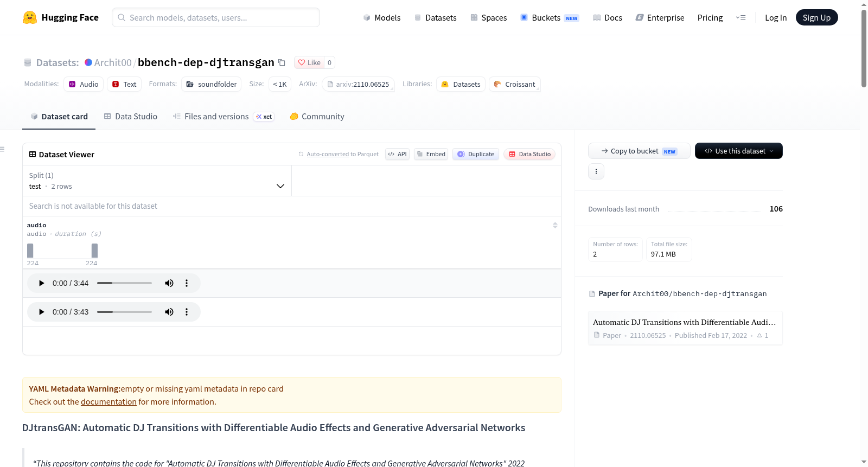
Task: Sort the audio column using the sort arrows
Action: click(555, 225)
